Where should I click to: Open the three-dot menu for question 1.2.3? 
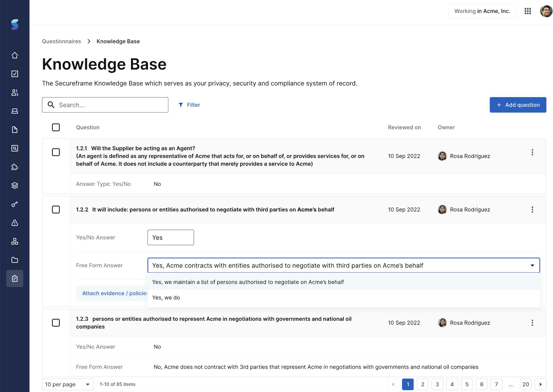point(532,322)
